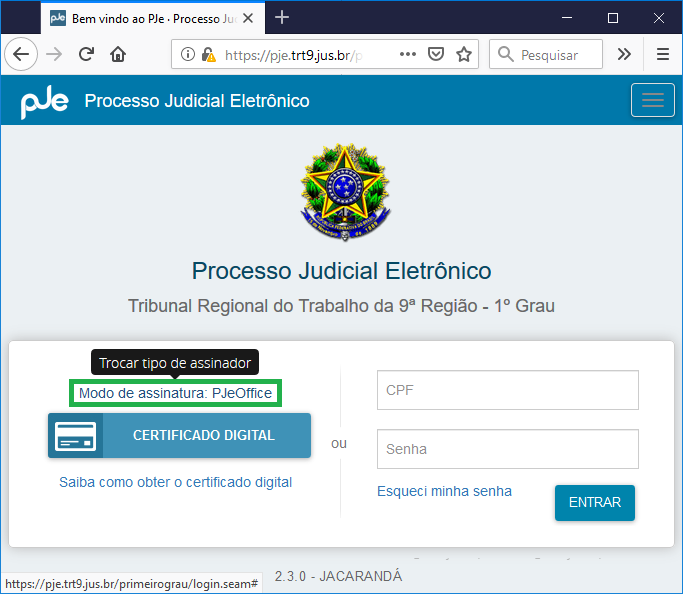Open Esqueci minha senha link

tap(444, 491)
